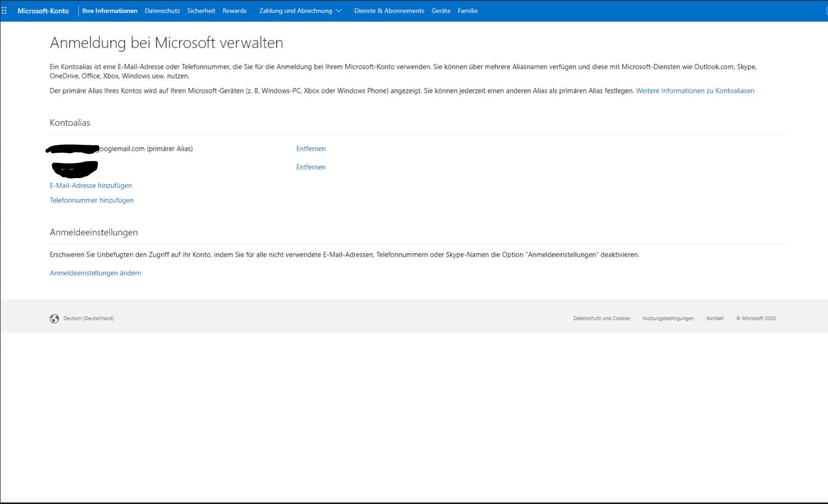The width and height of the screenshot is (828, 504).
Task: Click the Microsoft-Konto home title
Action: (43, 11)
